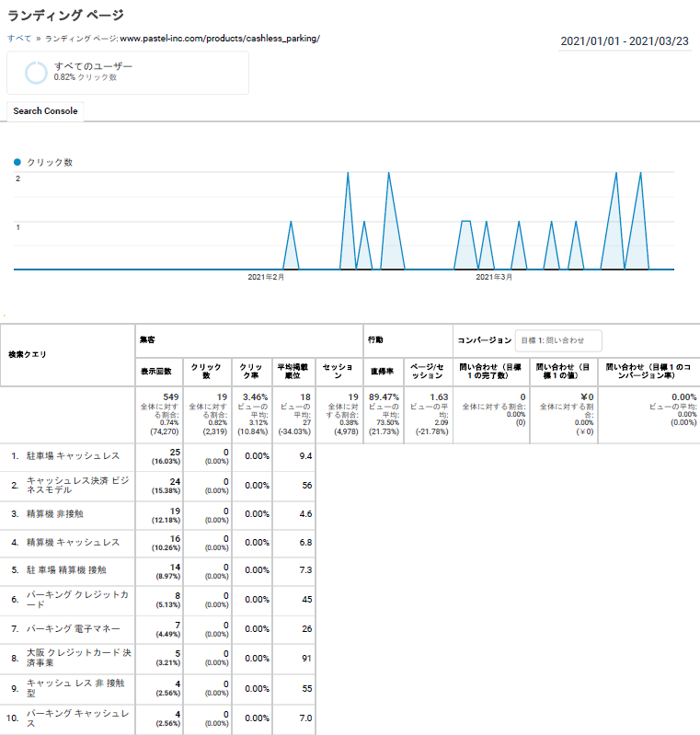
Task: Open the 目標 1: 問い合わせ goal dropdown
Action: click(x=557, y=340)
